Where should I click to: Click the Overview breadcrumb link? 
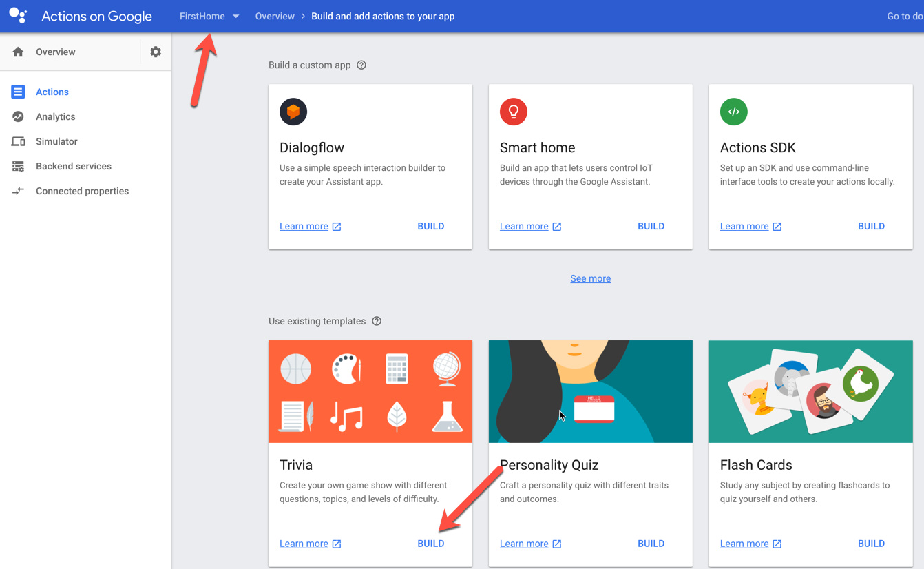coord(275,16)
